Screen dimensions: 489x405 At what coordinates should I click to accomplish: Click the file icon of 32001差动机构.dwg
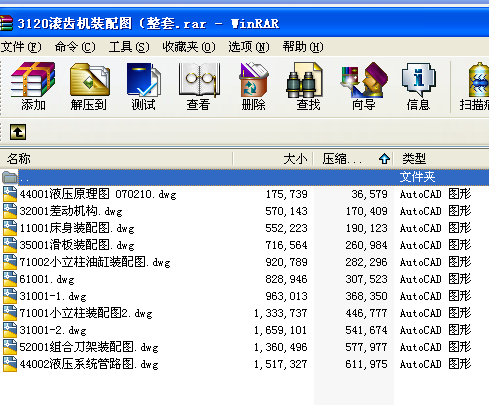tap(10, 211)
